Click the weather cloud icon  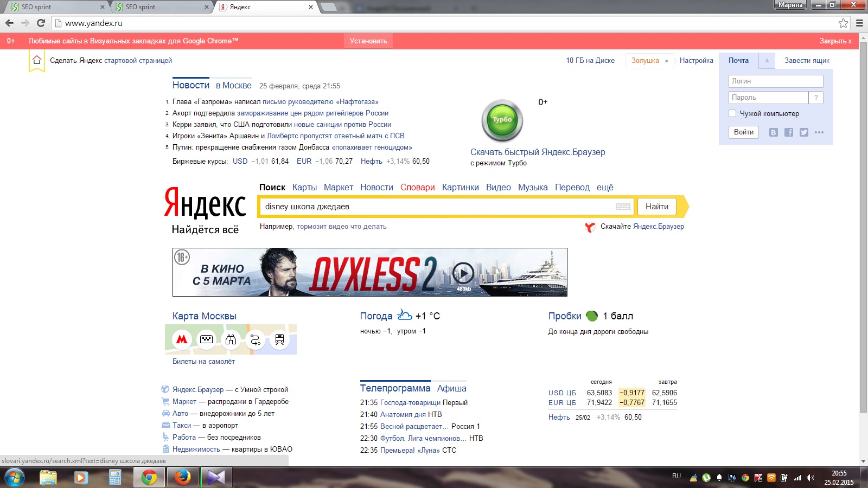[405, 314]
